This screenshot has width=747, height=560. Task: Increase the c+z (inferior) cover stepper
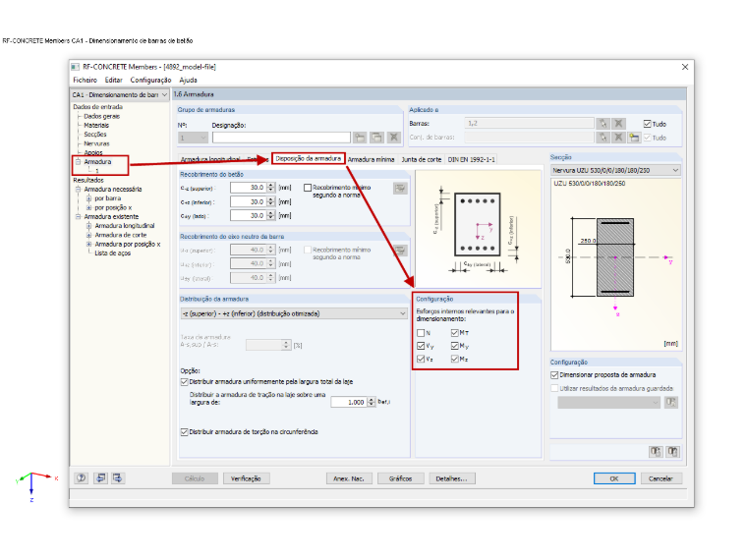pyautogui.click(x=271, y=199)
